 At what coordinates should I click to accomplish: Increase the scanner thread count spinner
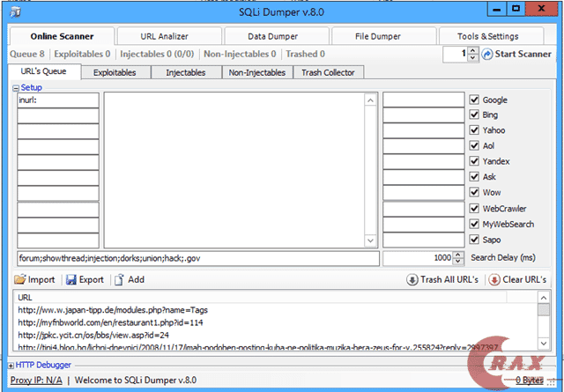click(x=472, y=51)
